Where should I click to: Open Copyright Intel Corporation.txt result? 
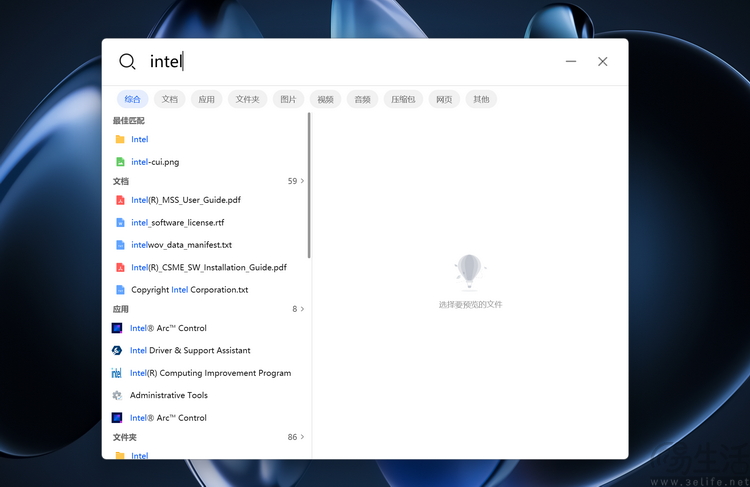tap(189, 290)
